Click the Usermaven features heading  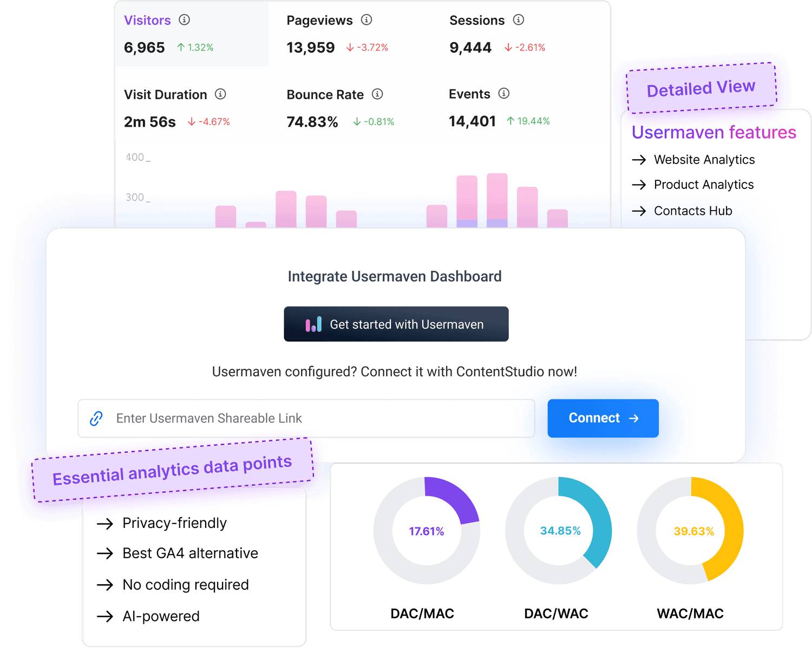click(x=714, y=132)
